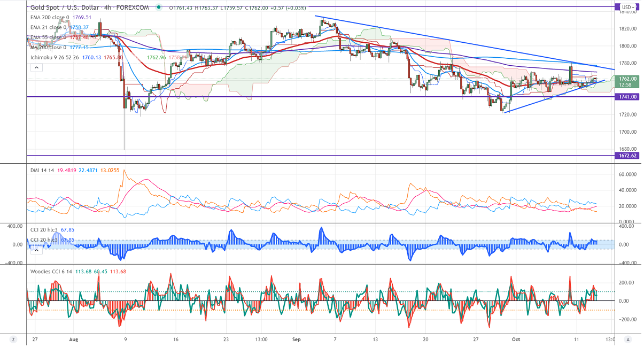
Task: Click the DMI pane 60.0000 axis label
Action: (628, 174)
